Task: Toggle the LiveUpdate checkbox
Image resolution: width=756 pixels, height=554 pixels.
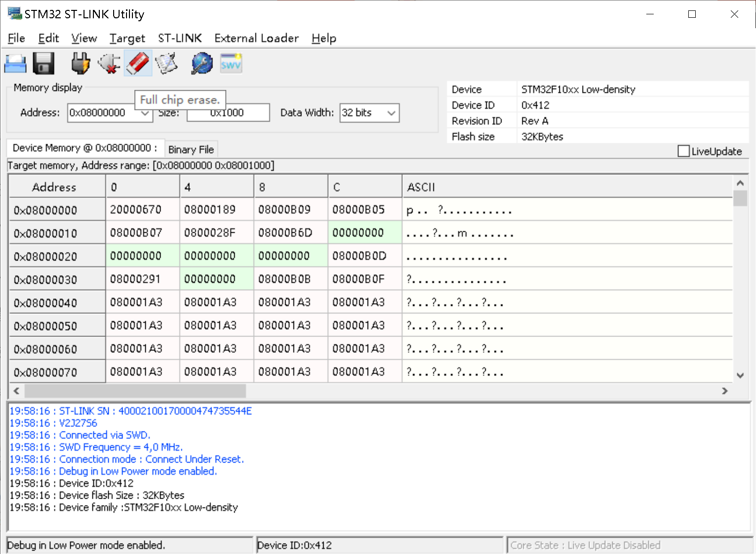Action: [x=684, y=151]
